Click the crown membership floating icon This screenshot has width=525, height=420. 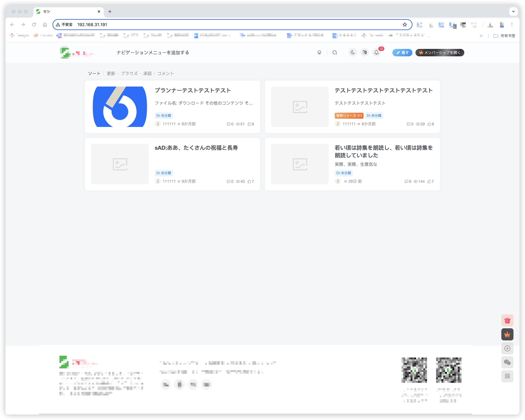tap(507, 334)
